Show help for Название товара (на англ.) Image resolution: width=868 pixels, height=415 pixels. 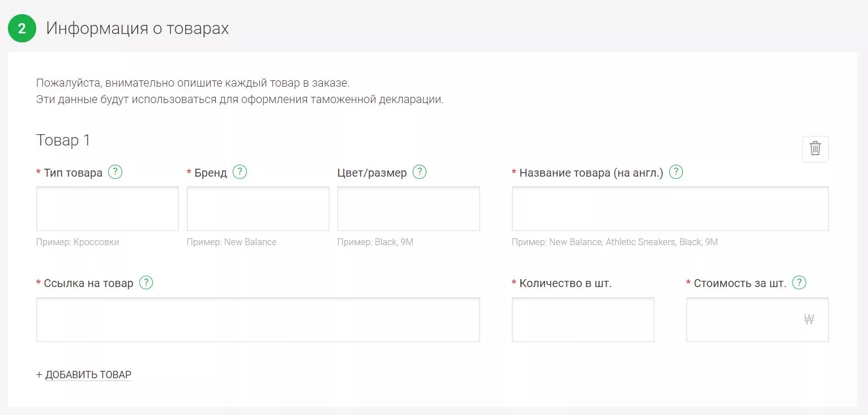tap(676, 172)
